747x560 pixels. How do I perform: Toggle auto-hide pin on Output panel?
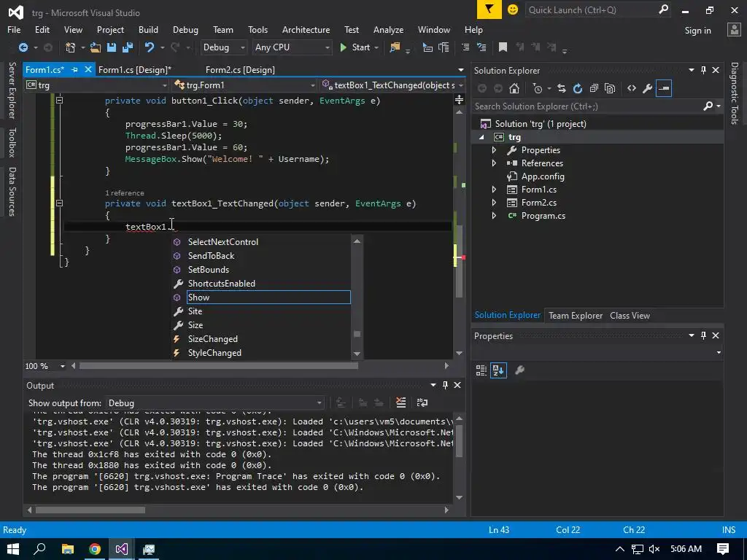pyautogui.click(x=445, y=385)
